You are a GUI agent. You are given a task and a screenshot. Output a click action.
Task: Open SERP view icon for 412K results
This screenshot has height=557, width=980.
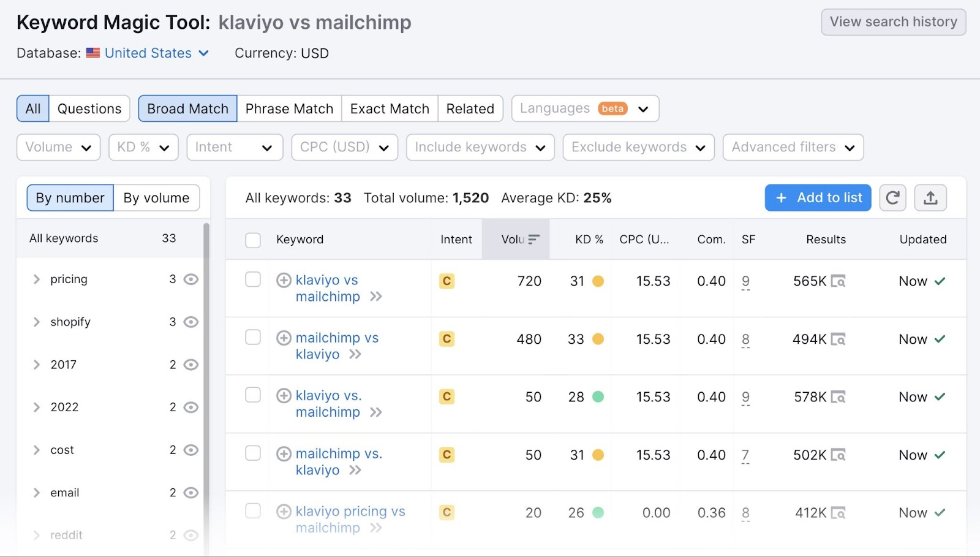coord(838,513)
